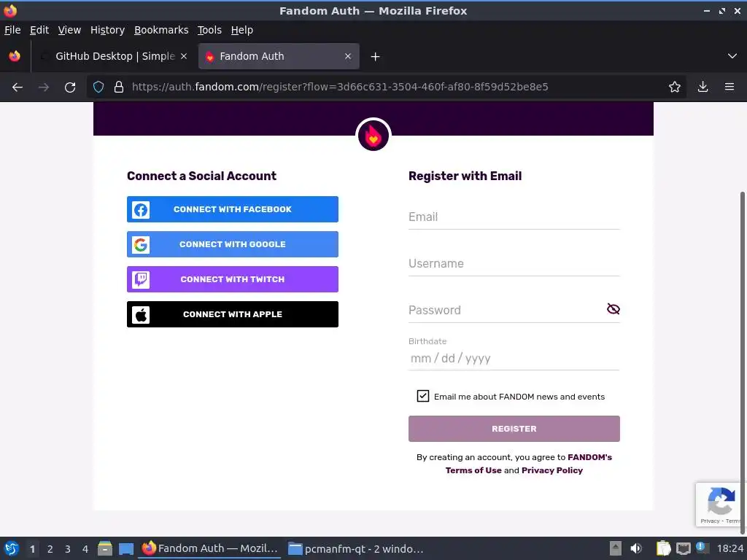Close the GitHub Desktop tab

tap(184, 56)
